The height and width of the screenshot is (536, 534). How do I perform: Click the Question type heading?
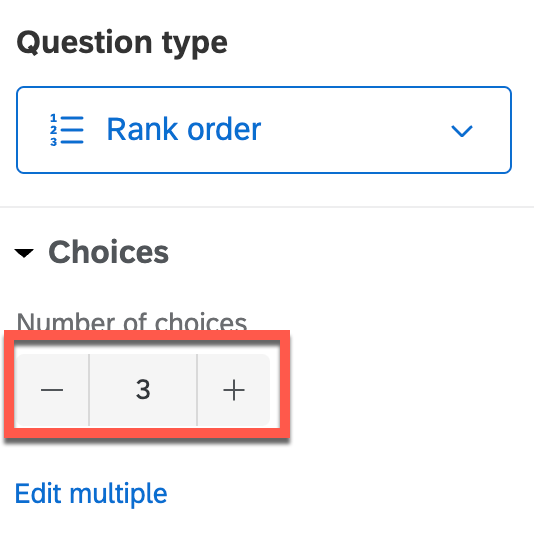[x=122, y=43]
